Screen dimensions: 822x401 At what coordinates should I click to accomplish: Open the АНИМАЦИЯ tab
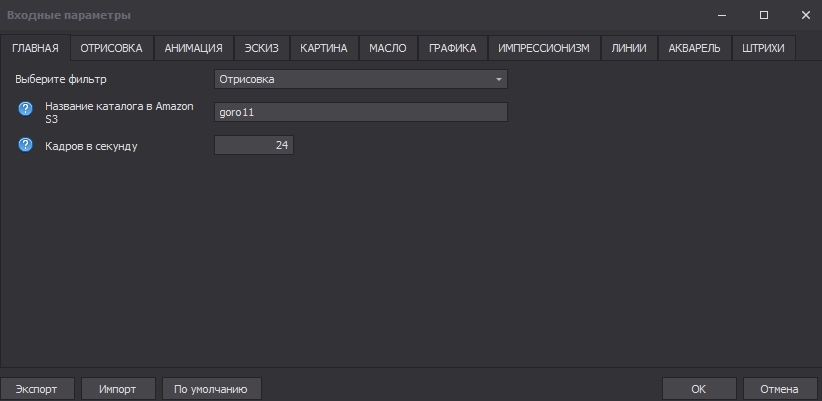193,48
